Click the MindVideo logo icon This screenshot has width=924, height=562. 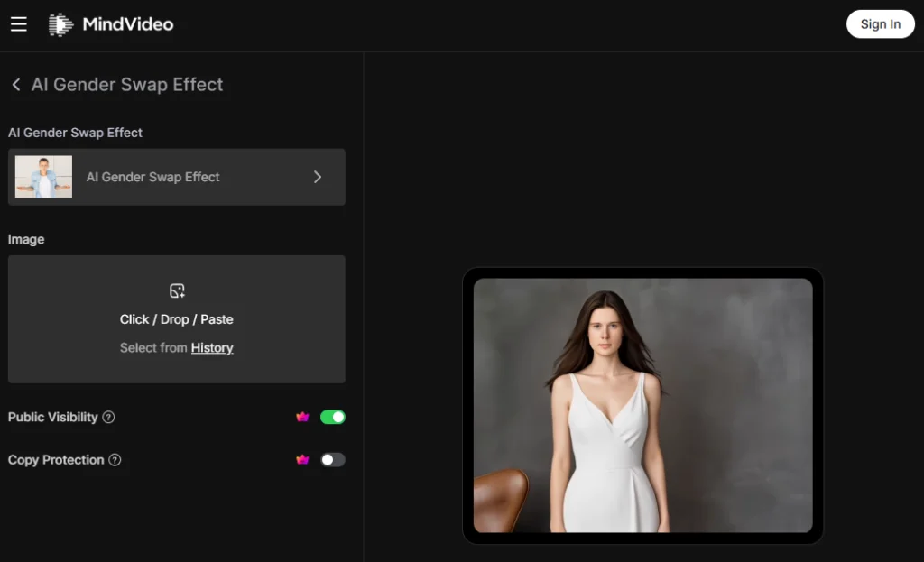tap(60, 24)
